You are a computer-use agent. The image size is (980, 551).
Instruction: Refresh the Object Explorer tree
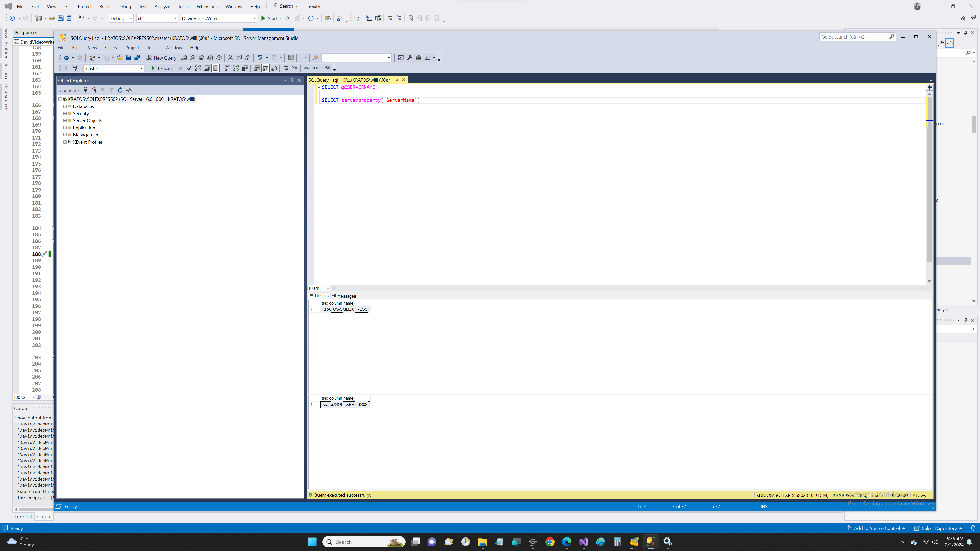coord(120,90)
